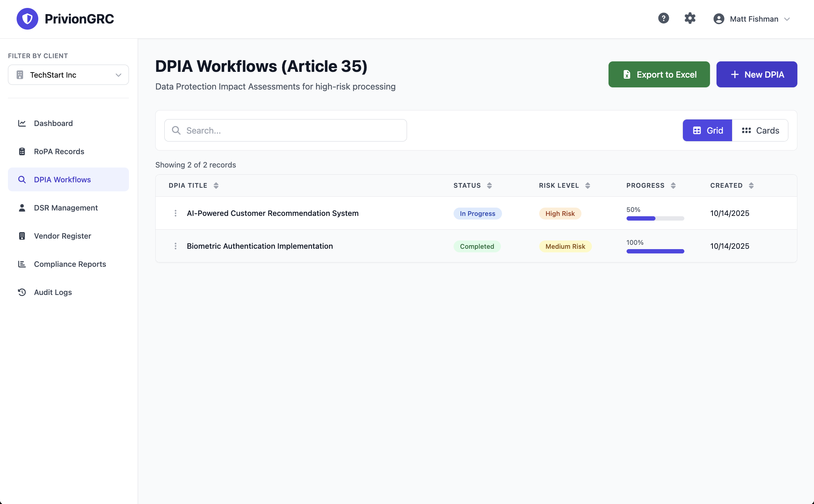Open row menu for AI-Powered Customer Recommendation System
Viewport: 814px width, 504px height.
(176, 213)
